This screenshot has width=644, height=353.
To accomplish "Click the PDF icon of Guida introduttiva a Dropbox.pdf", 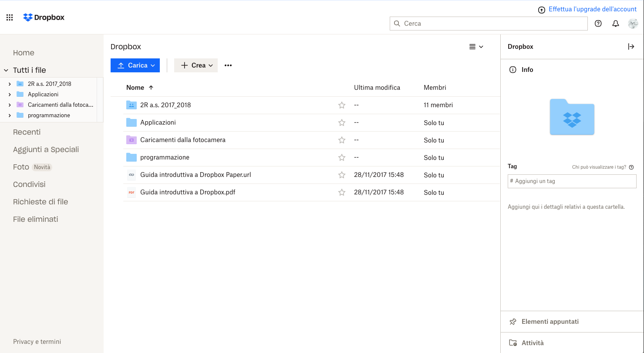I will pos(131,192).
